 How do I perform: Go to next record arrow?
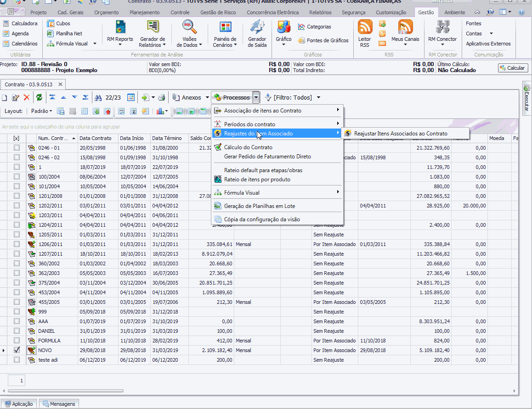click(x=74, y=98)
